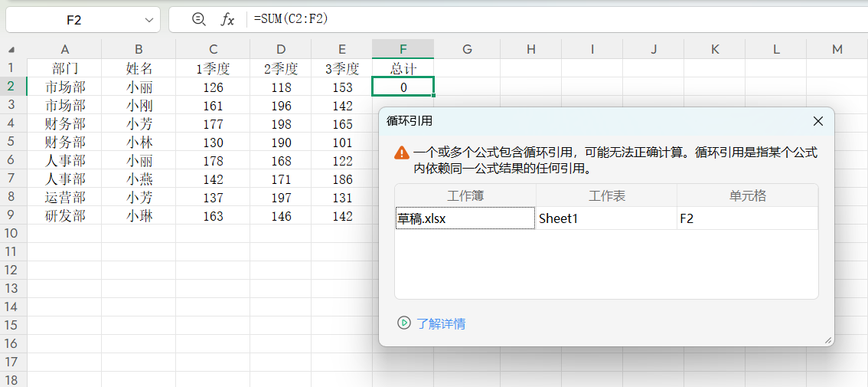Viewport: 868px width, 387px height.
Task: Click cell A9 containing 研发部
Action: click(65, 216)
